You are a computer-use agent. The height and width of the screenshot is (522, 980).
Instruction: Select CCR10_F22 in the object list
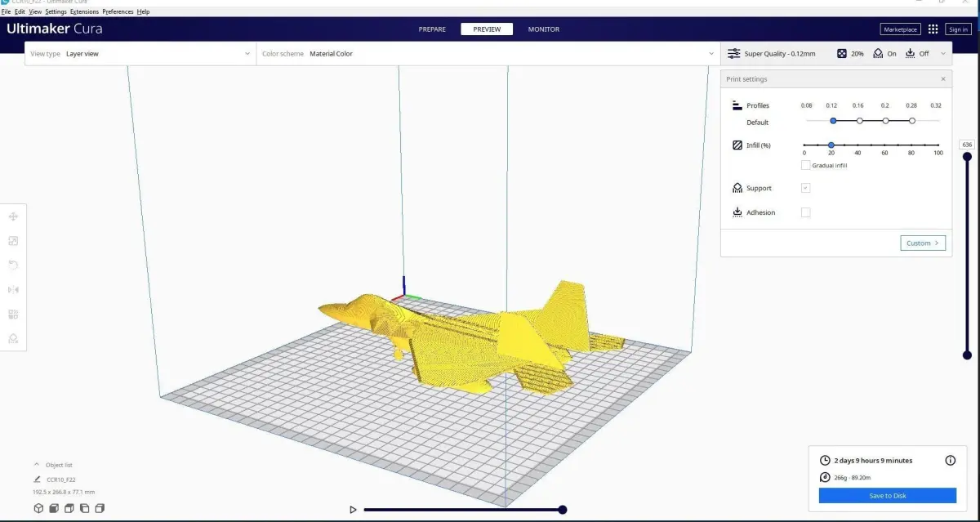pyautogui.click(x=61, y=480)
